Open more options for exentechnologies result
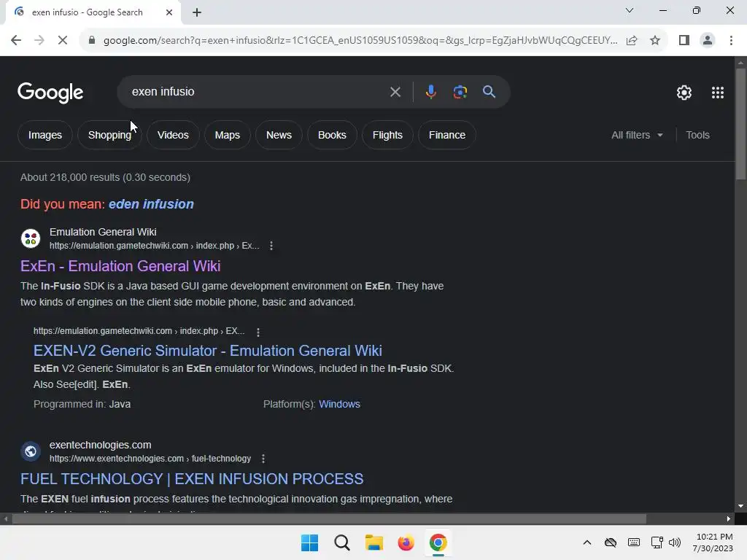The image size is (747, 560). point(263,459)
